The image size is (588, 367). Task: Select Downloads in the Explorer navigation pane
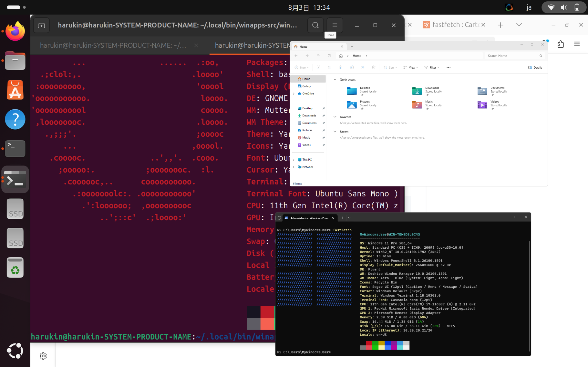309,116
